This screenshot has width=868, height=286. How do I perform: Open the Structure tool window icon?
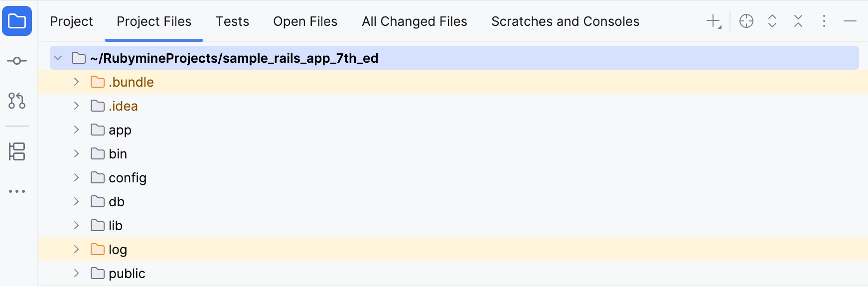tap(17, 151)
